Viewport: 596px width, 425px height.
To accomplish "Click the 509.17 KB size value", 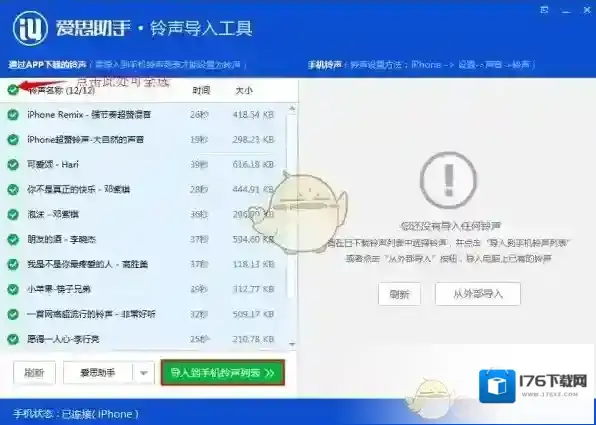I will pyautogui.click(x=253, y=314).
